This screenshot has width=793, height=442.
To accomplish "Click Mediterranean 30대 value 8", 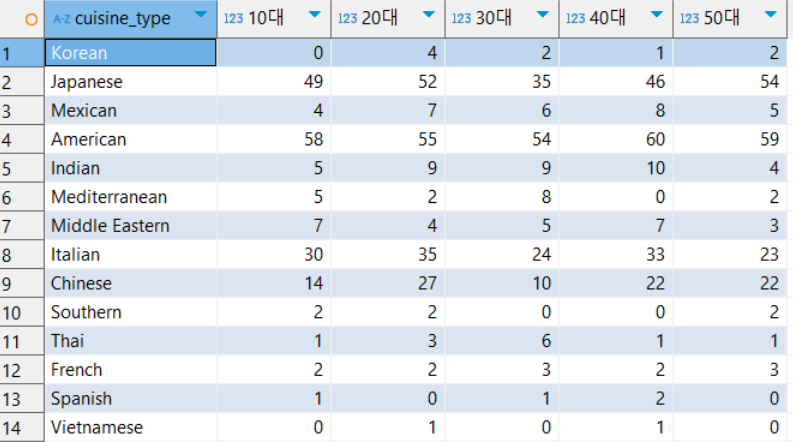I will (502, 197).
